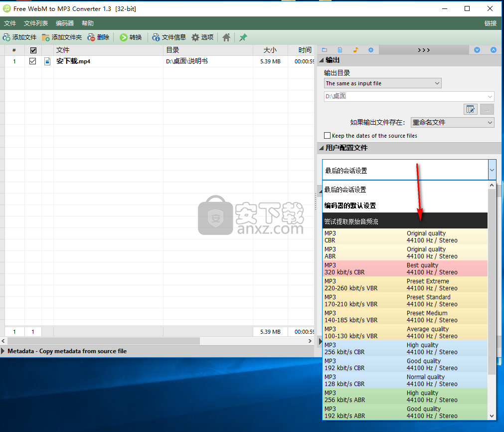Viewport: 504px width, 432px height.
Task: Choose MP3 ABR Original quality preset
Action: tap(405, 252)
